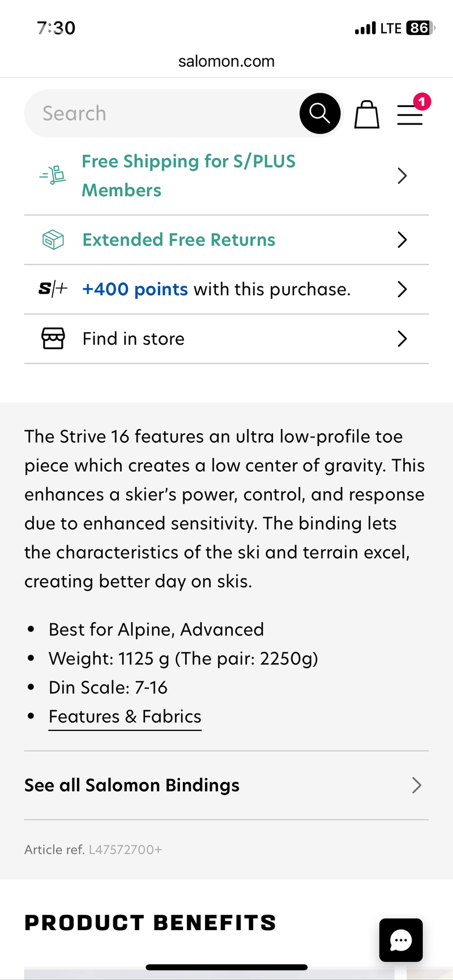Expand the Find in store chevron
The width and height of the screenshot is (453, 980).
coord(402,338)
